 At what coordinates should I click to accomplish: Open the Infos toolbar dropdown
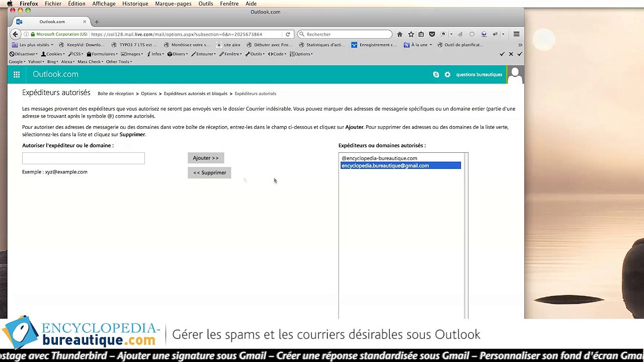pyautogui.click(x=156, y=54)
